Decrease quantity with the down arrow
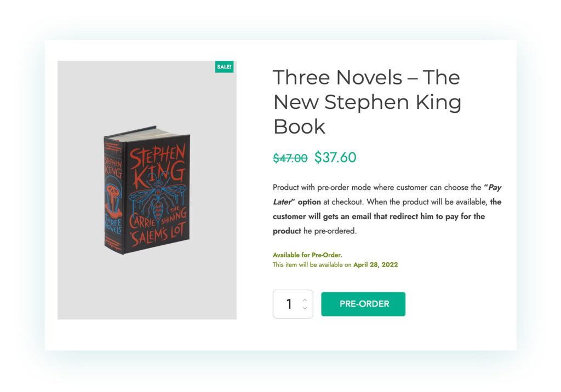 click(x=305, y=308)
